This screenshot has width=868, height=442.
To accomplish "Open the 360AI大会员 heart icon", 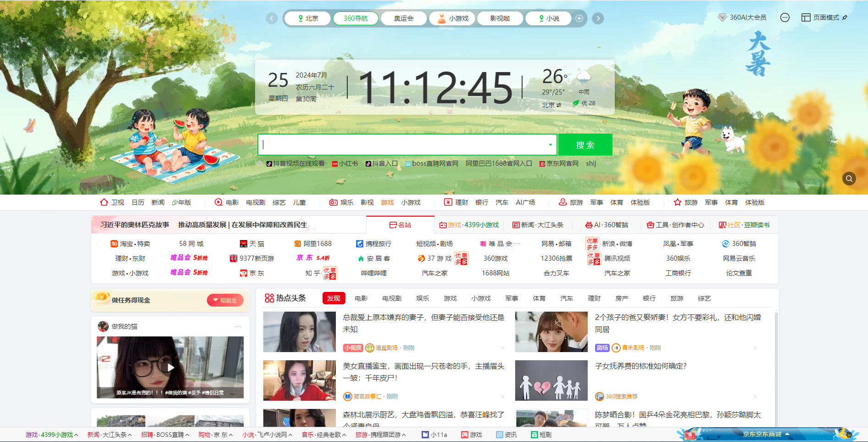I will (x=722, y=17).
